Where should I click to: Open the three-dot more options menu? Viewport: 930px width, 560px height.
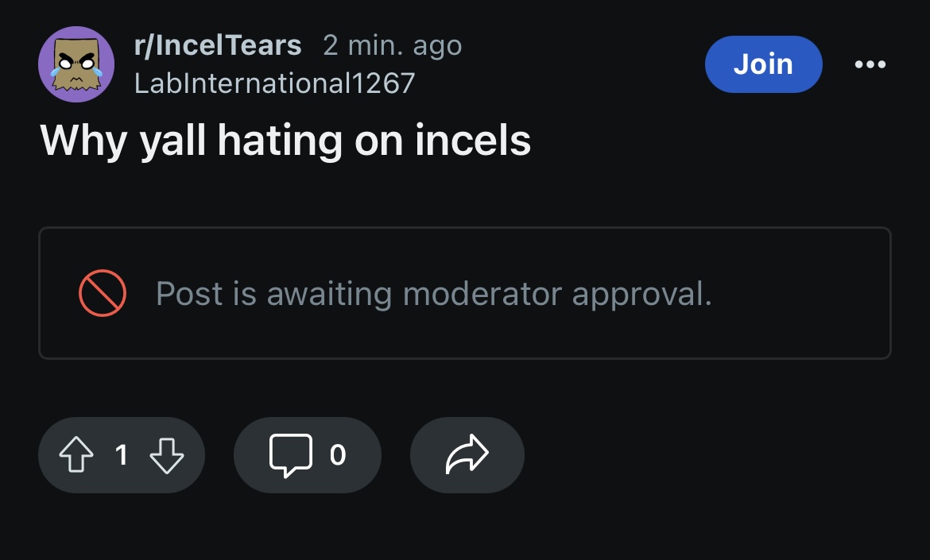870,64
